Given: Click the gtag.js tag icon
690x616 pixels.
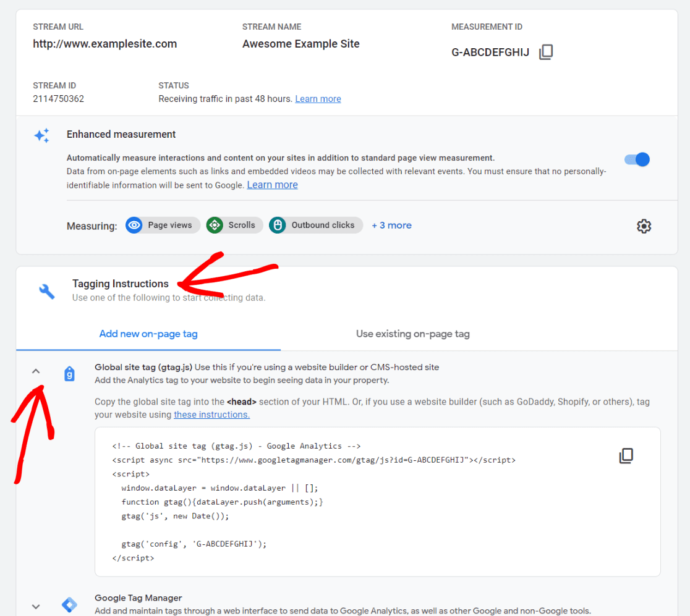Looking at the screenshot, I should [70, 374].
